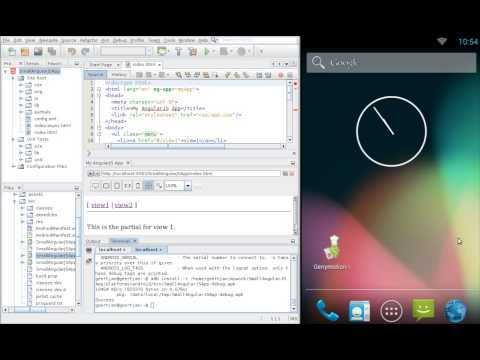This screenshot has width=480, height=360.
Task: Click the embedded browser URL field
Action: pyautogui.click(x=191, y=173)
